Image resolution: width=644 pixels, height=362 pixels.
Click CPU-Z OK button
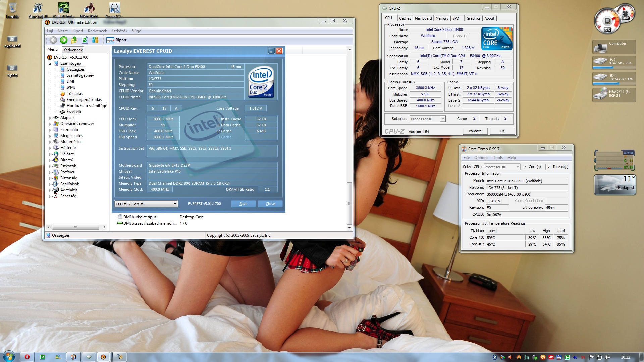[x=502, y=131]
